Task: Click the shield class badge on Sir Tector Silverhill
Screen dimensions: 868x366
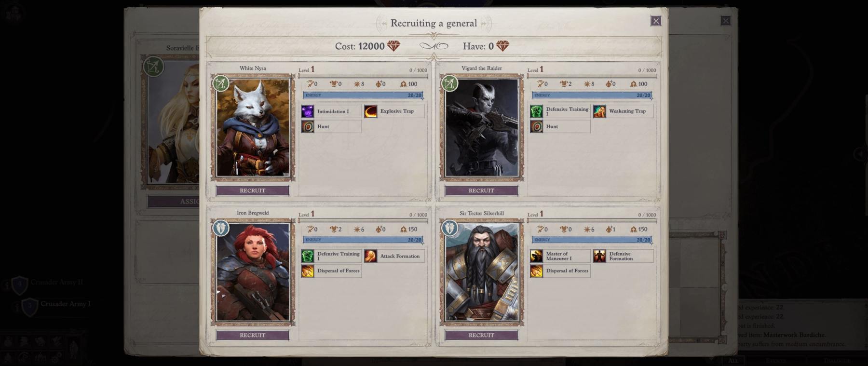Action: [x=449, y=228]
